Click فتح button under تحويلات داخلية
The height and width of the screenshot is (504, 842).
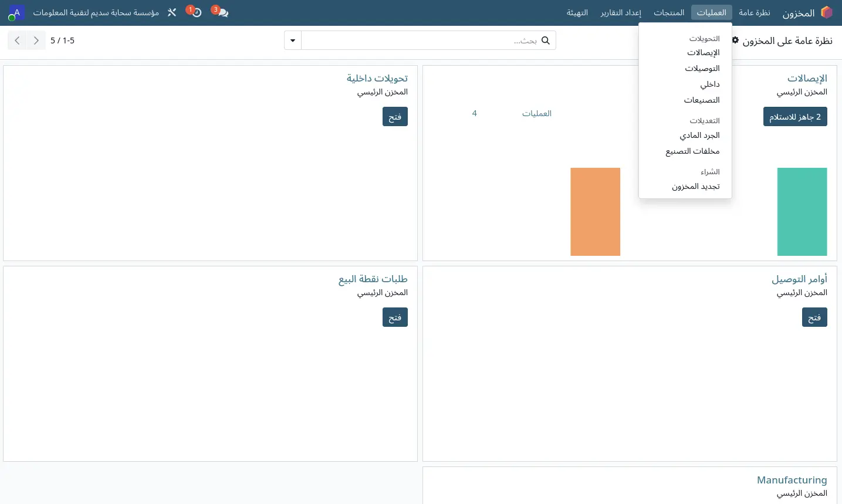[x=395, y=117]
